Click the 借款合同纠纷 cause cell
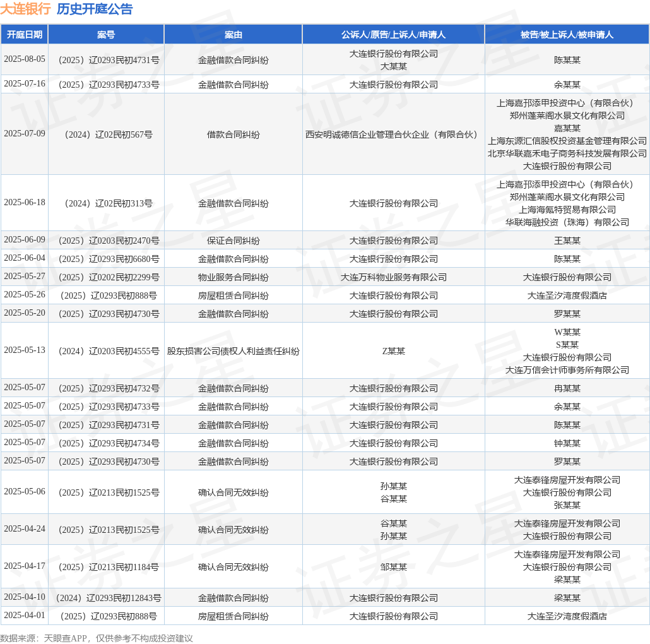Image resolution: width=650 pixels, height=644 pixels. point(233,134)
